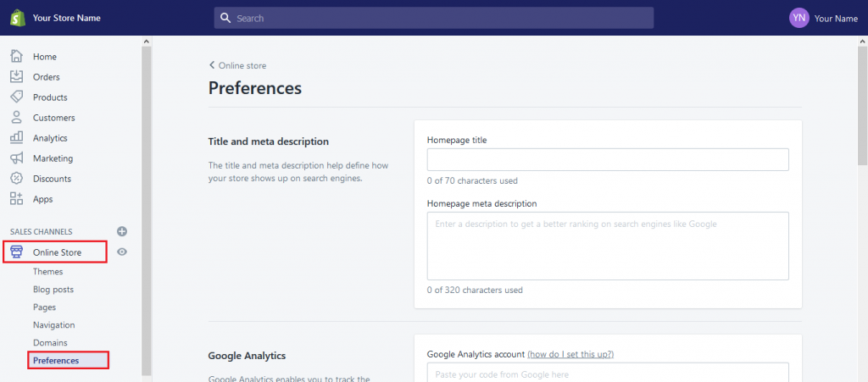The width and height of the screenshot is (868, 382).
Task: Click Homepage meta description textarea
Action: point(608,246)
